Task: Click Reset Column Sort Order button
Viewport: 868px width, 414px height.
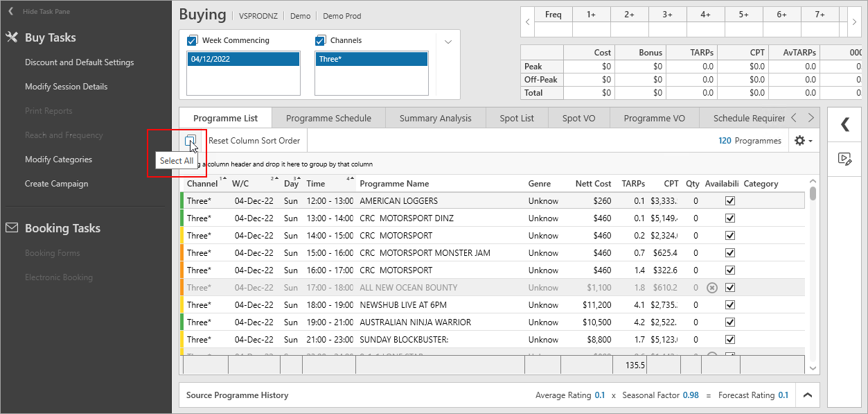Action: pyautogui.click(x=254, y=141)
